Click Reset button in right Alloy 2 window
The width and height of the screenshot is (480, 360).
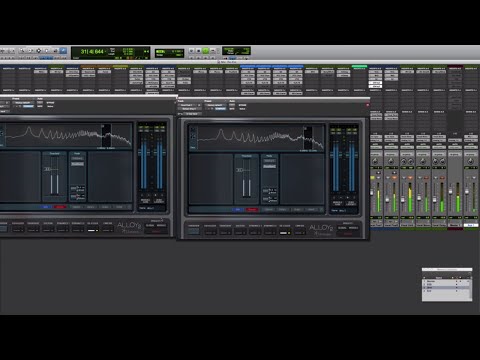311,209
